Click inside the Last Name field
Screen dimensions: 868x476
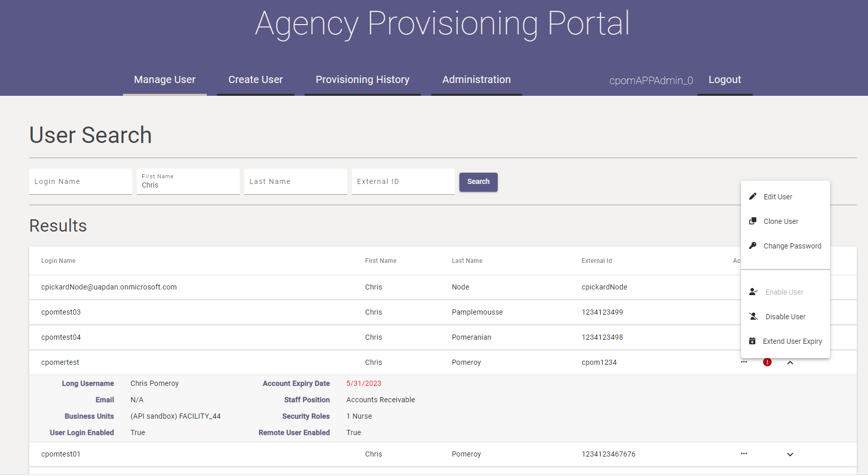[295, 181]
